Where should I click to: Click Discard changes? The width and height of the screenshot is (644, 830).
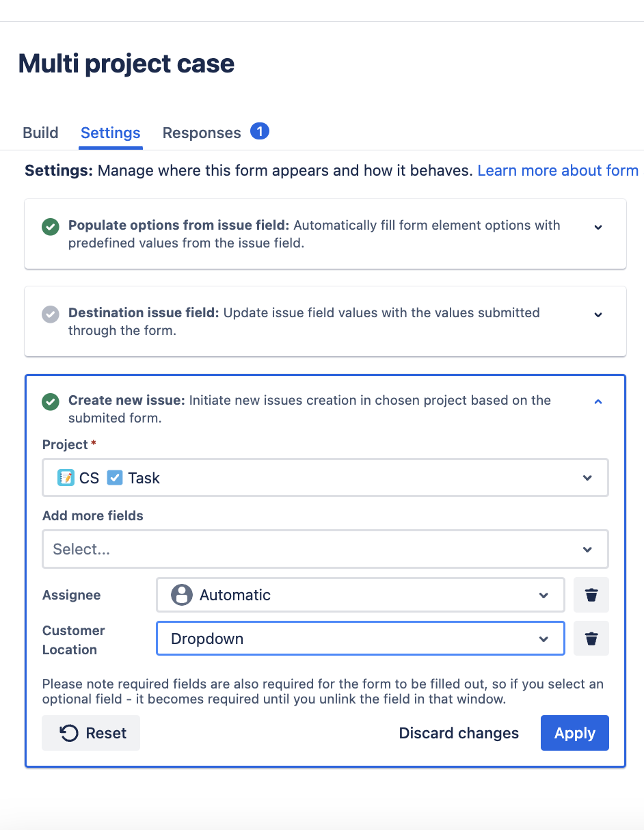click(459, 733)
